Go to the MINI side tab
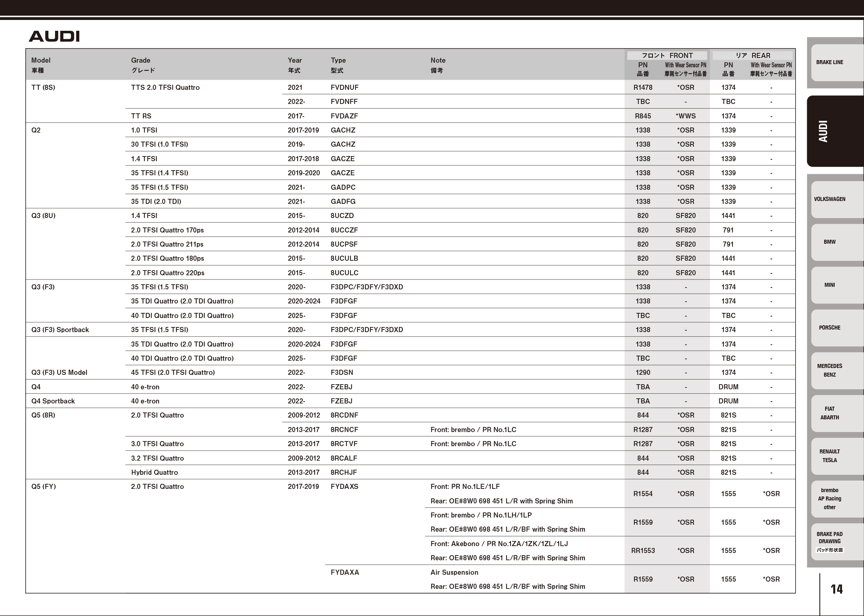 (837, 285)
